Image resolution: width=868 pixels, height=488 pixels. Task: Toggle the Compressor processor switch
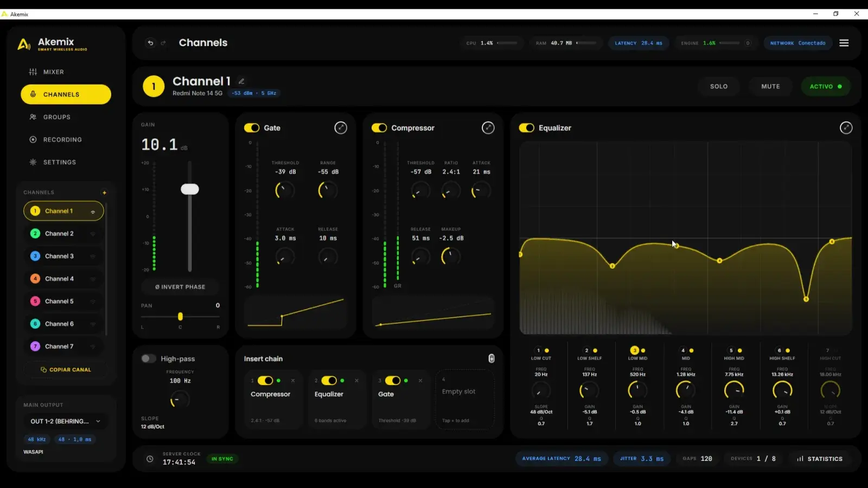(379, 128)
